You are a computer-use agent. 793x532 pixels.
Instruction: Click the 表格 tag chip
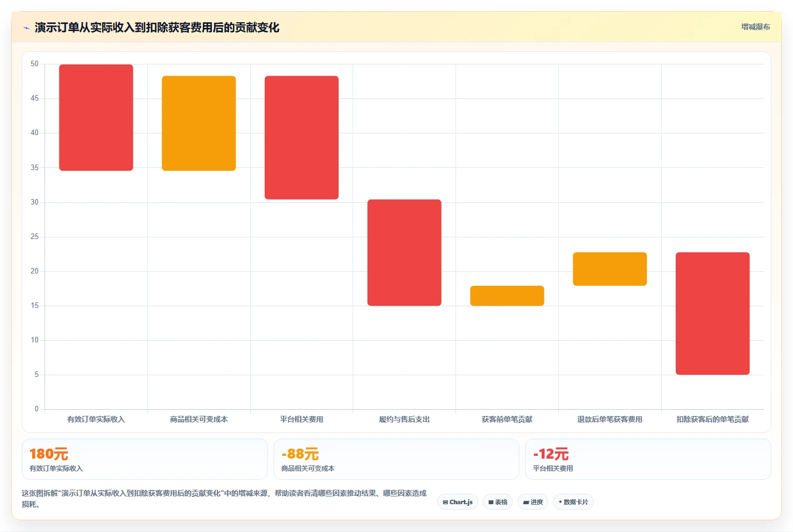[x=498, y=502]
